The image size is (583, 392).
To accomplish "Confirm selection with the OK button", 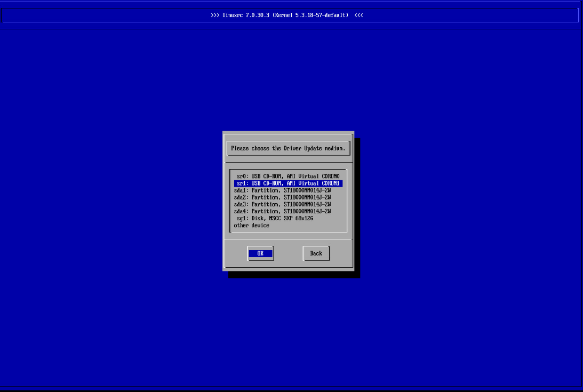I will point(260,253).
